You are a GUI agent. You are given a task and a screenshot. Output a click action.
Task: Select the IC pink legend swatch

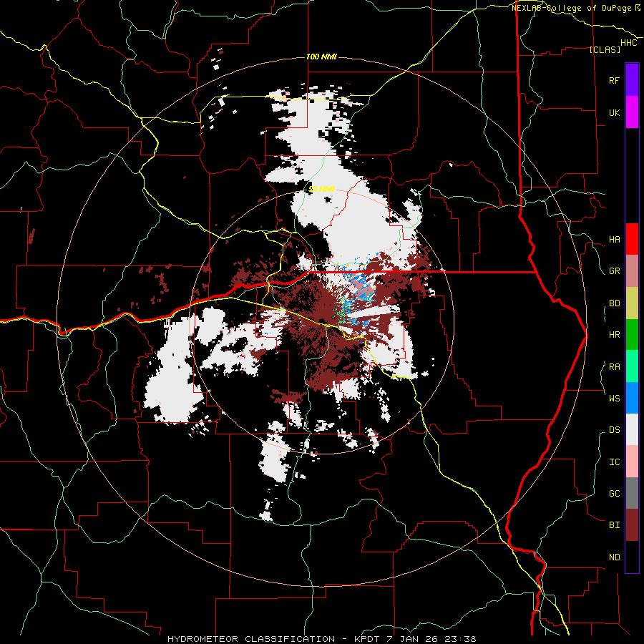632,462
